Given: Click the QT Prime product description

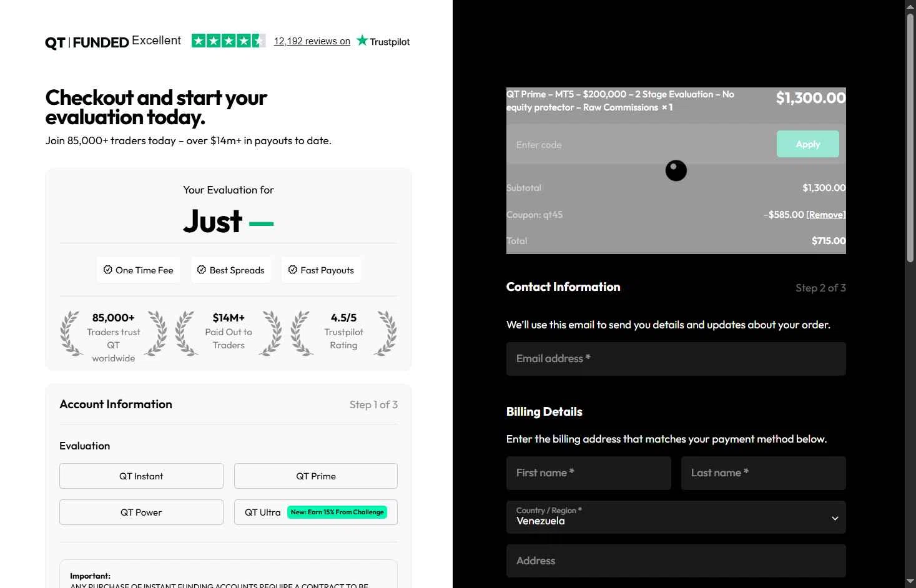Looking at the screenshot, I should [621, 100].
